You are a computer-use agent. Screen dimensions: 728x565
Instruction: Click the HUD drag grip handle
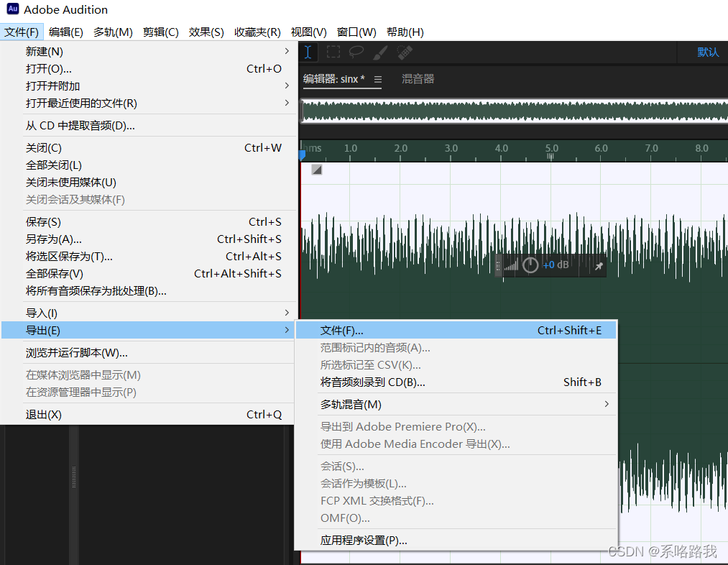coord(498,265)
